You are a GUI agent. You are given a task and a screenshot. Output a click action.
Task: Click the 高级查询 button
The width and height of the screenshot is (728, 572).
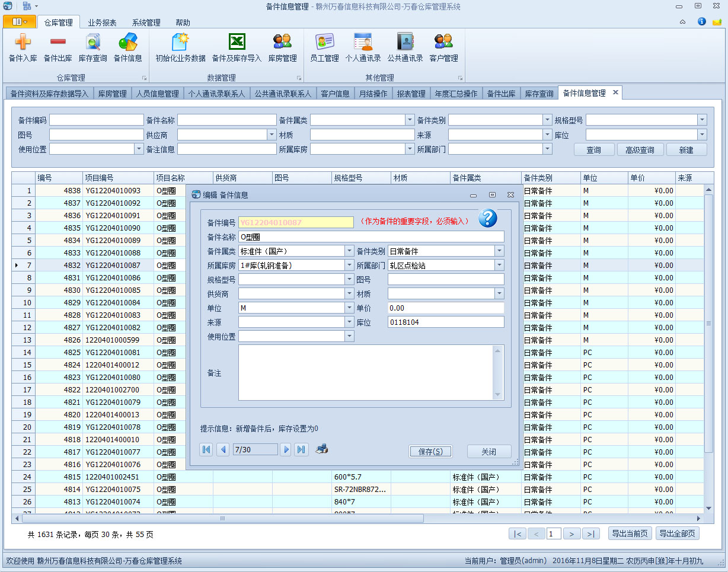tap(640, 150)
